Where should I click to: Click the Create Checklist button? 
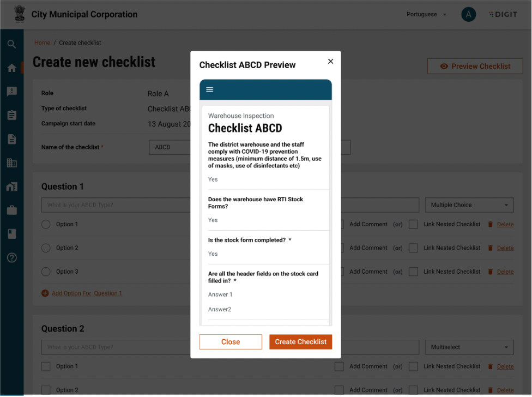[300, 342]
